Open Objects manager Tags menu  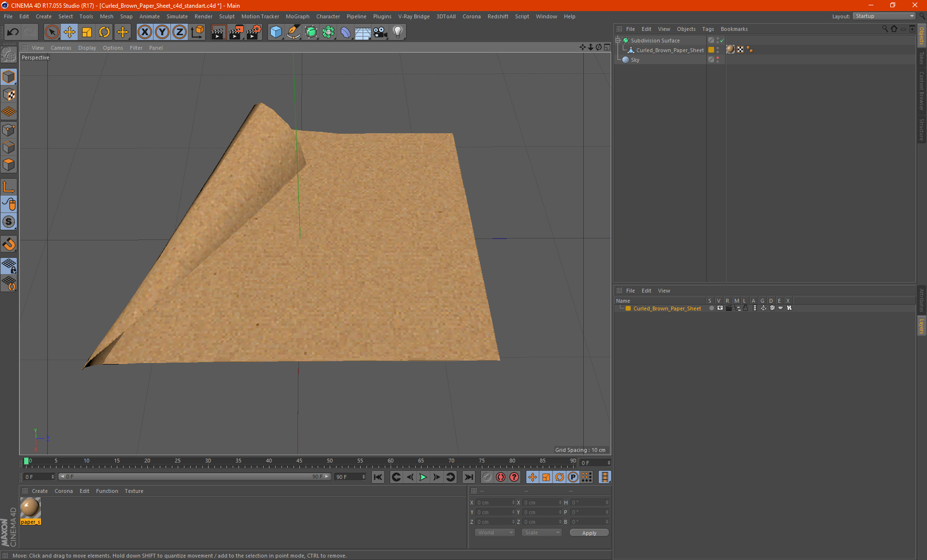(708, 29)
